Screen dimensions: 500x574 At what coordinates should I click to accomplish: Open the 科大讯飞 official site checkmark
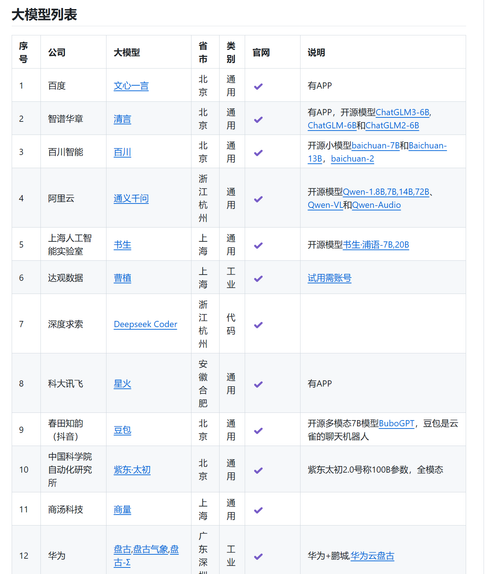258,384
